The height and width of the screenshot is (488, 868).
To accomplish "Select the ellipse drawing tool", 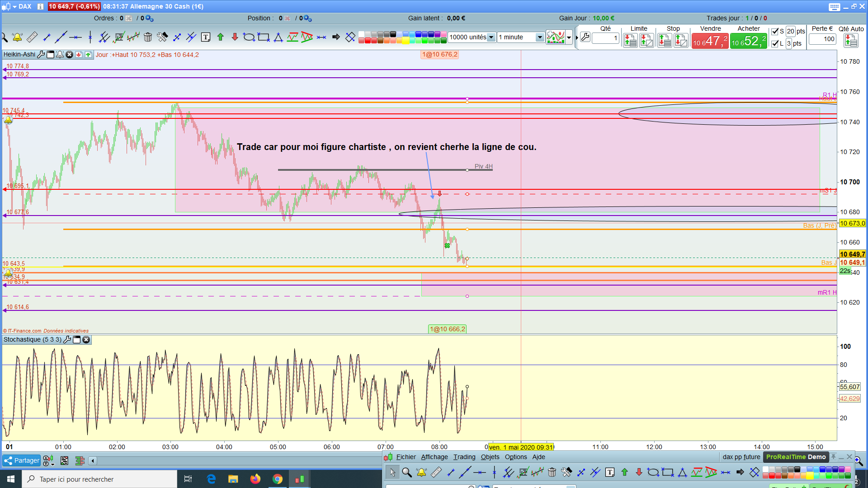I will 249,38.
